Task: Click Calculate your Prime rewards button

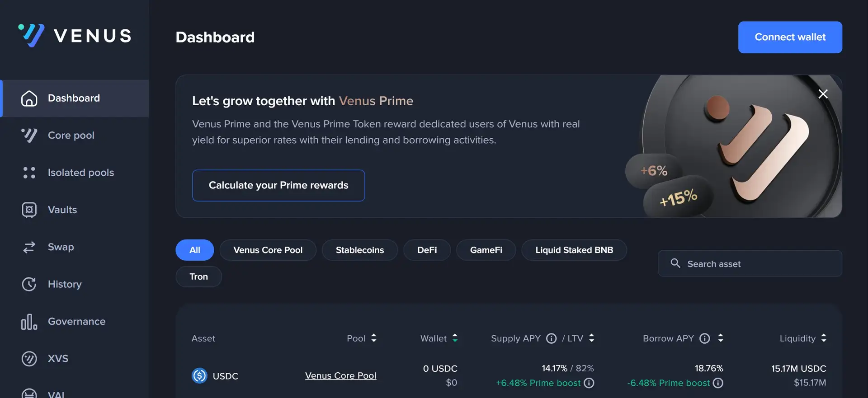Action: tap(278, 185)
